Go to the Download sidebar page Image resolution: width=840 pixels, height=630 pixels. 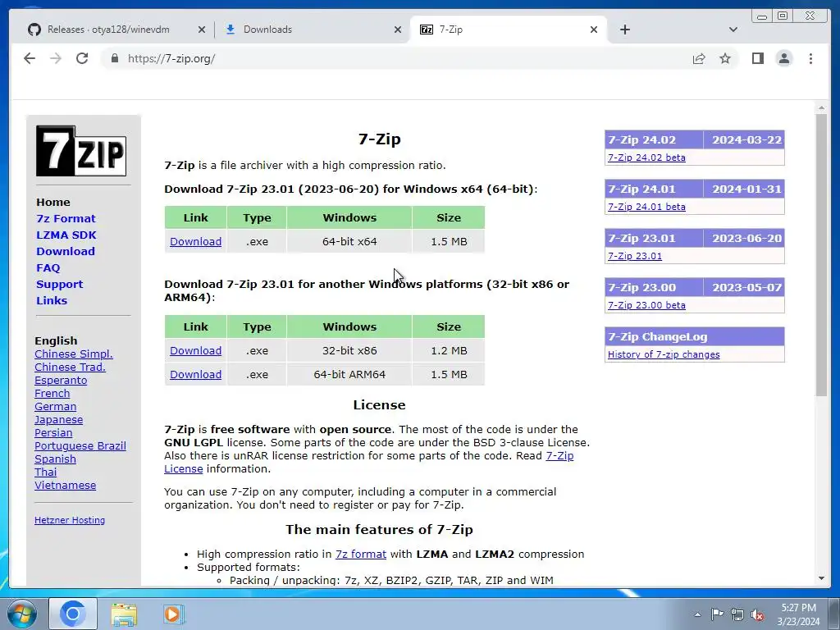(x=66, y=251)
